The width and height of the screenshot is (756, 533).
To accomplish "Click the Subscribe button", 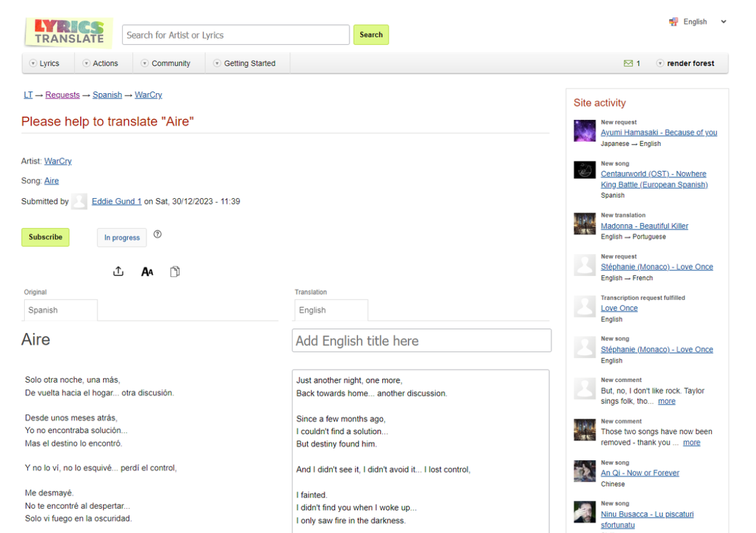I will click(x=45, y=237).
